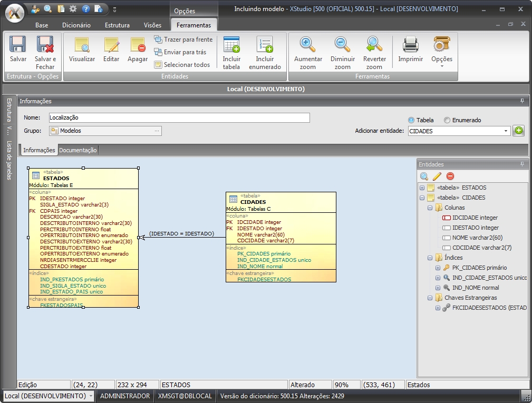Select the Enumerado radio button

[447, 120]
